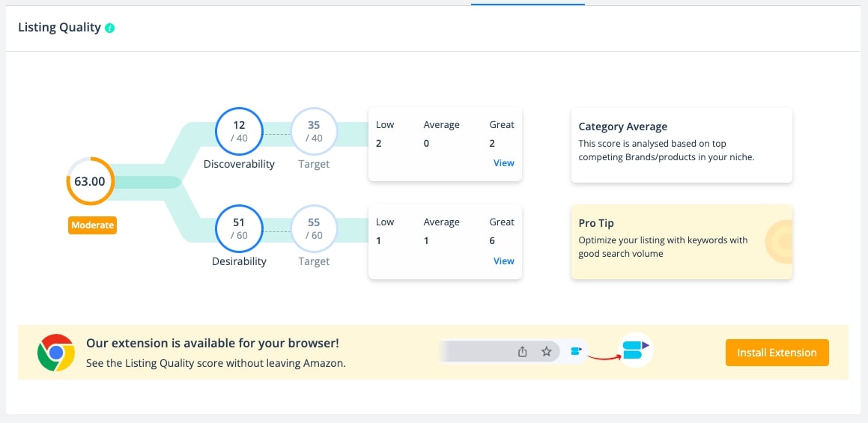Open View link for Desirability breakdown
Image resolution: width=868 pixels, height=423 pixels.
(x=504, y=261)
